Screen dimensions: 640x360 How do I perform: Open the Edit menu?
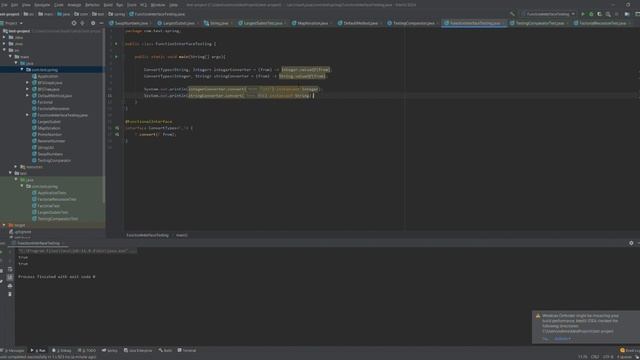[14, 5]
